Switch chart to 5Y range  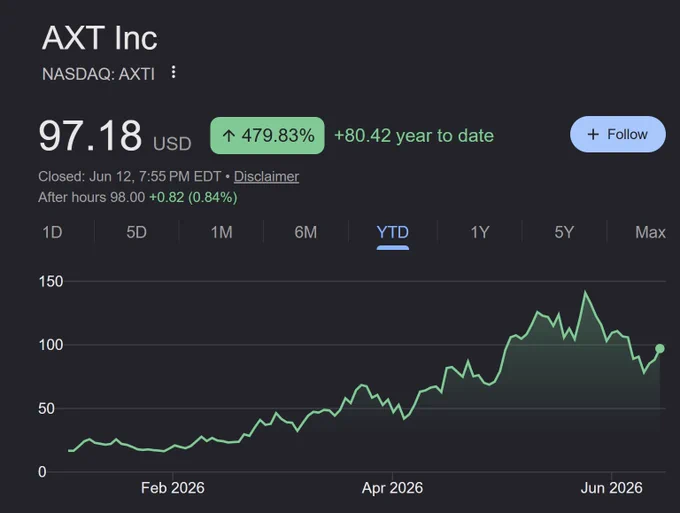tap(564, 232)
